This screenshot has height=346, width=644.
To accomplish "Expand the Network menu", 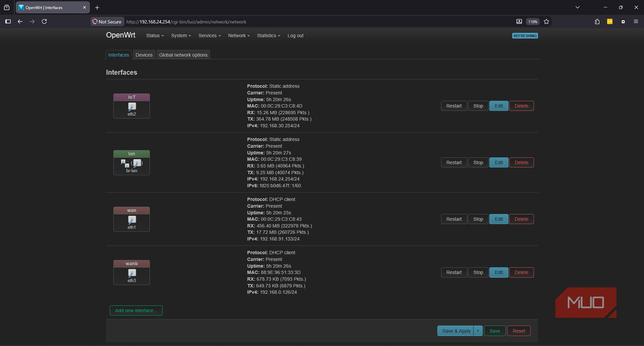I will [x=239, y=36].
